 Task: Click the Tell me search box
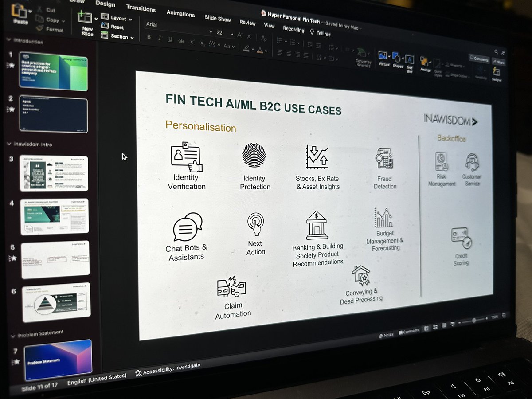click(320, 33)
